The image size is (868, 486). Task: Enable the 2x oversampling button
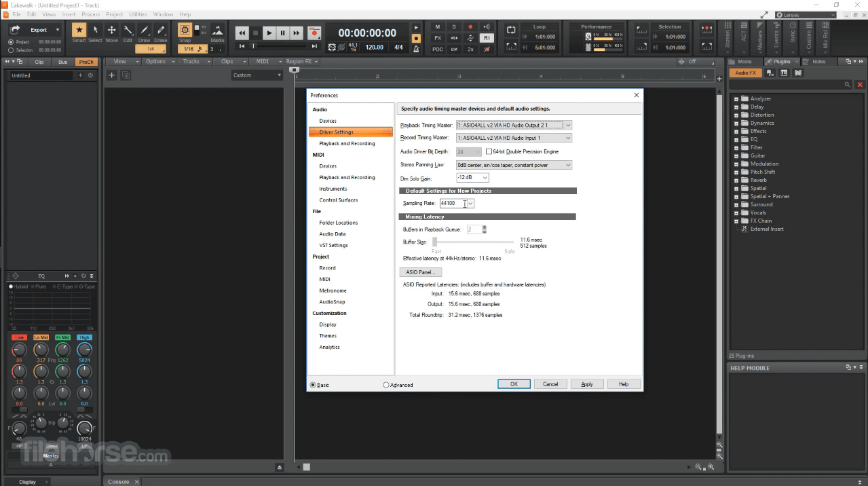(x=470, y=49)
